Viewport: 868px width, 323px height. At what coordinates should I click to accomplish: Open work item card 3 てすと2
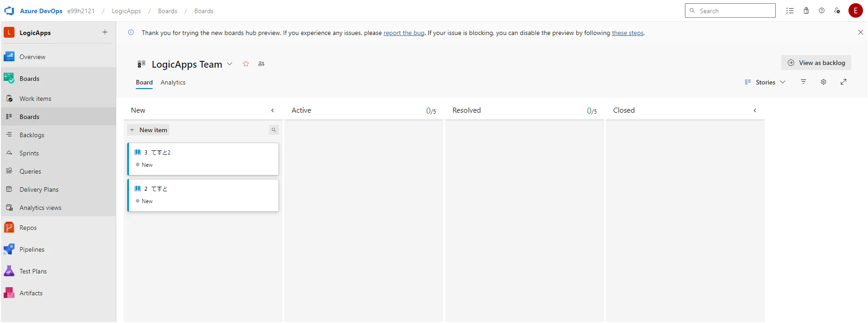pos(203,159)
